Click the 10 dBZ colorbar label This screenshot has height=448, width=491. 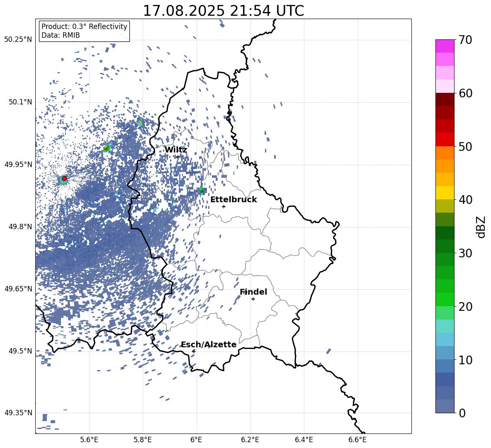465,360
